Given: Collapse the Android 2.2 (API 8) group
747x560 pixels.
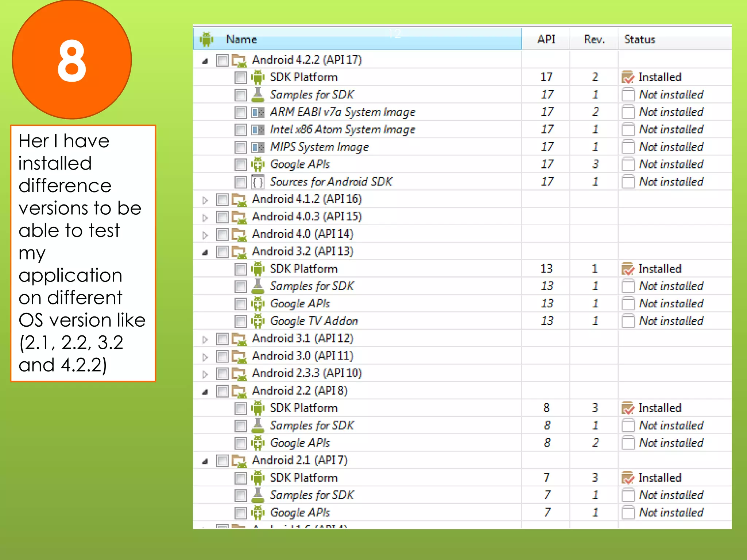Looking at the screenshot, I should 205,392.
